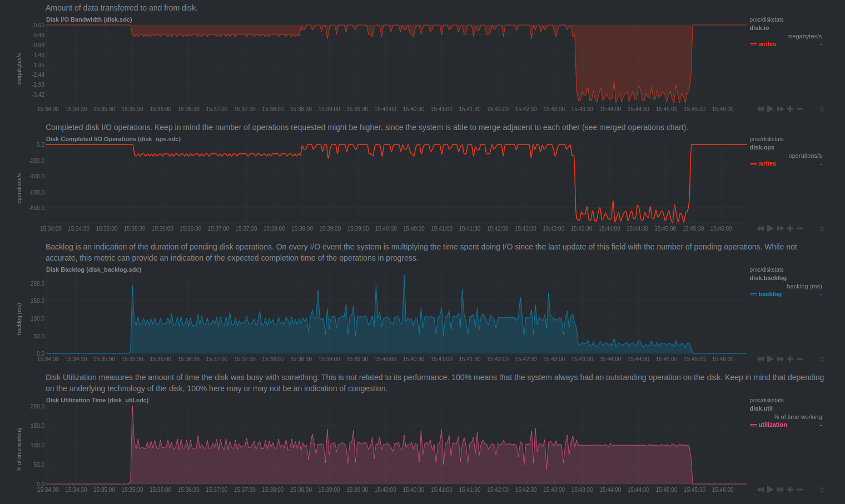Click the 'Disk Completed I/O Operations (disk_ops.sdc)' title
Viewport: 845px width, 504px height.
coord(113,139)
